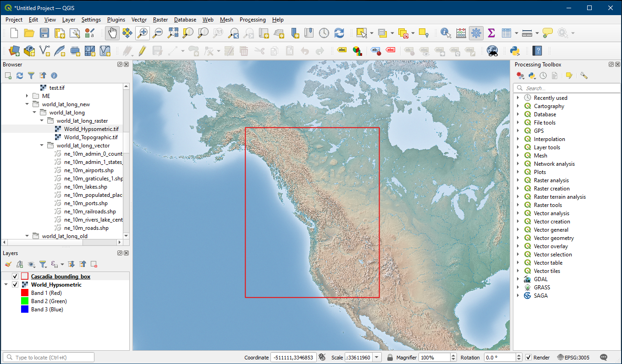The image size is (622, 364).
Task: Select World_Topographic.tif in the Browser
Action: coord(91,137)
